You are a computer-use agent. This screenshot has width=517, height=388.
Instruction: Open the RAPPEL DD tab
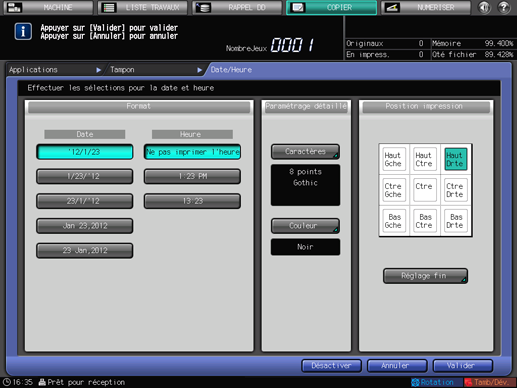237,7
